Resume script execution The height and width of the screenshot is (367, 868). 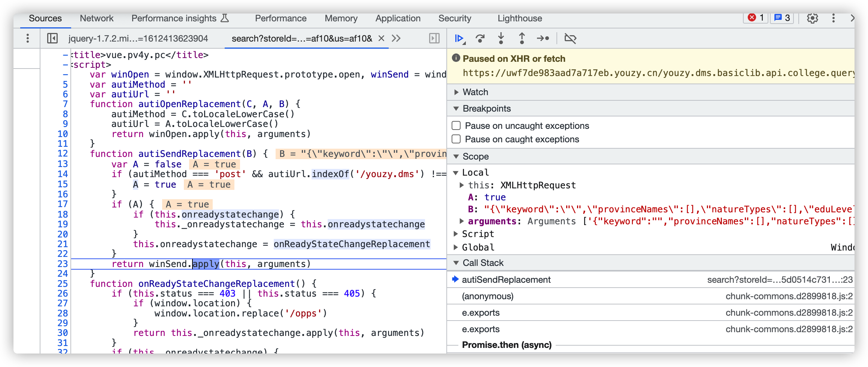[459, 38]
